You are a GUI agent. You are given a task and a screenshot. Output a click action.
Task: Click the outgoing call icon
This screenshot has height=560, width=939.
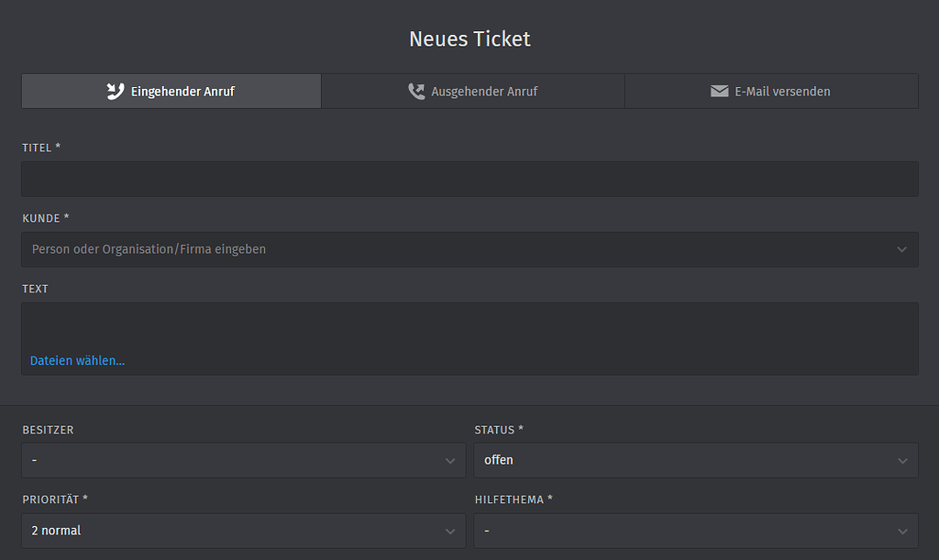pyautogui.click(x=415, y=91)
